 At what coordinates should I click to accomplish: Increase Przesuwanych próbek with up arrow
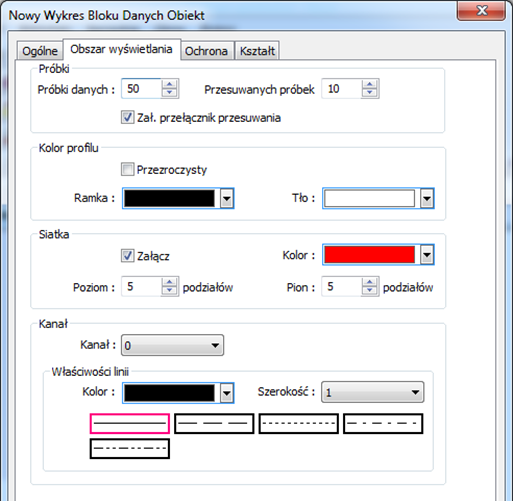coord(370,84)
